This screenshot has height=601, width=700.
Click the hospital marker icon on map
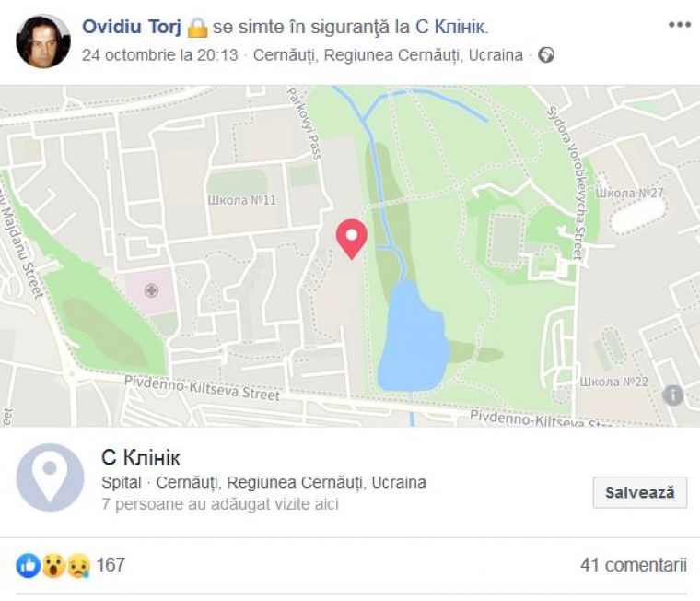pos(152,290)
